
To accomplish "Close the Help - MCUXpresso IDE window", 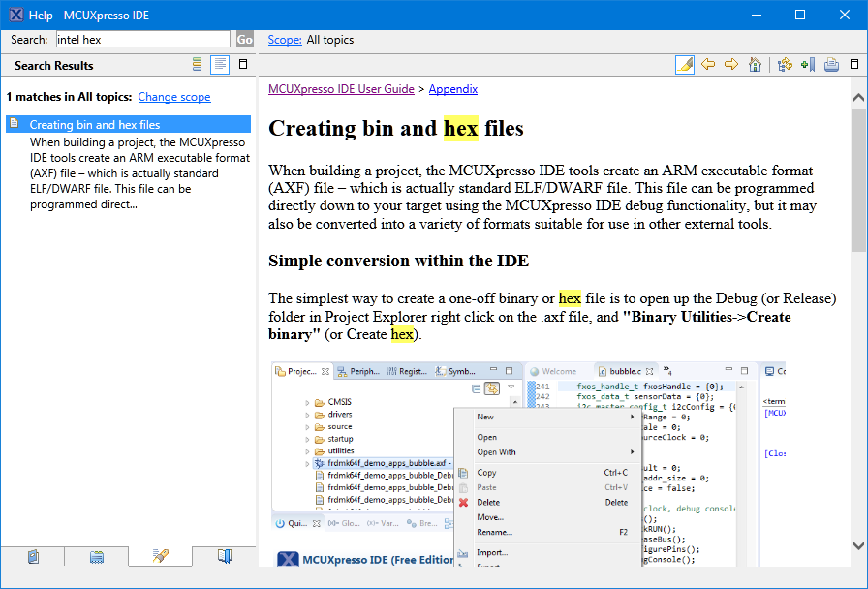I will coord(844,15).
